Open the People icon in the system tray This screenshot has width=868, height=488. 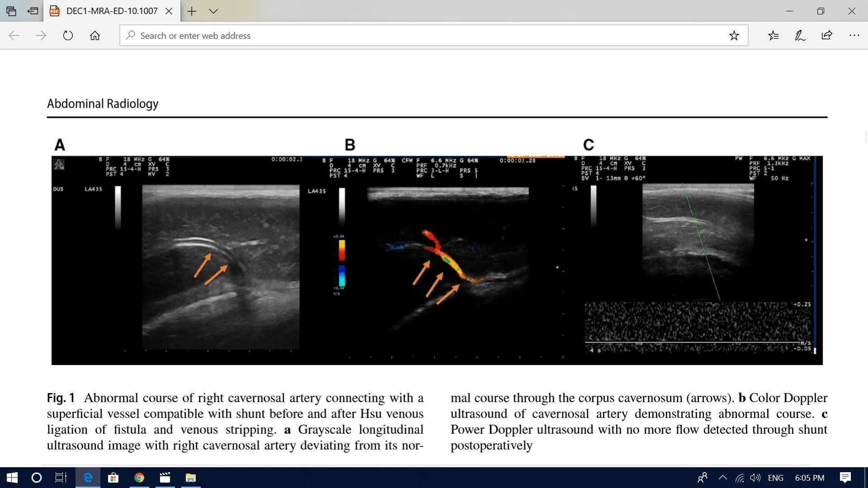tap(703, 478)
